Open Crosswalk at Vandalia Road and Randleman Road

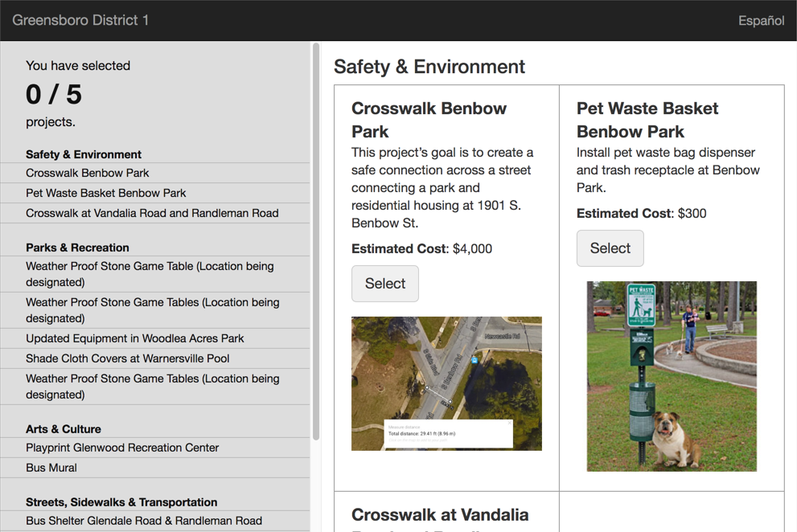point(152,213)
